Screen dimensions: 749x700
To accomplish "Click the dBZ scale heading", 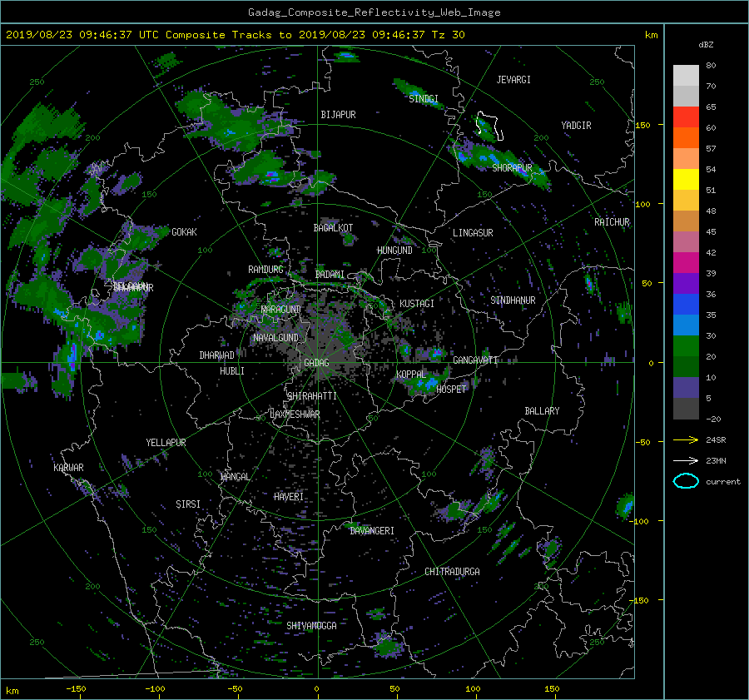I will tap(706, 45).
